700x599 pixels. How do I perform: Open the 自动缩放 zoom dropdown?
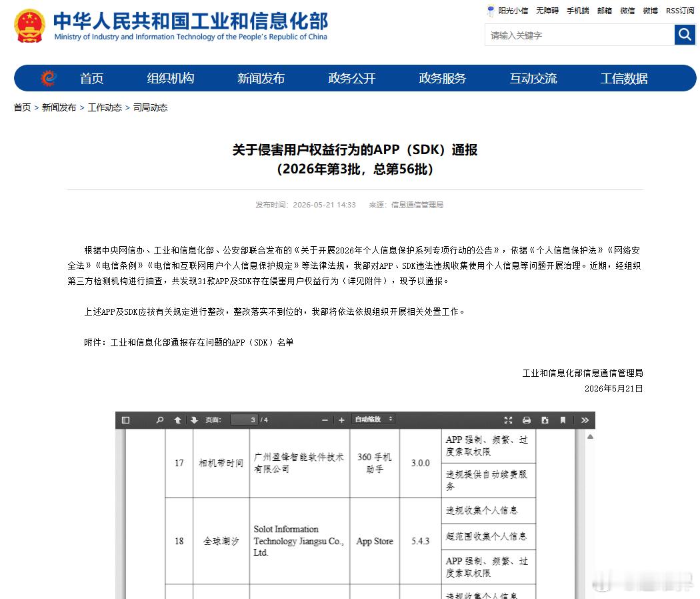373,419
